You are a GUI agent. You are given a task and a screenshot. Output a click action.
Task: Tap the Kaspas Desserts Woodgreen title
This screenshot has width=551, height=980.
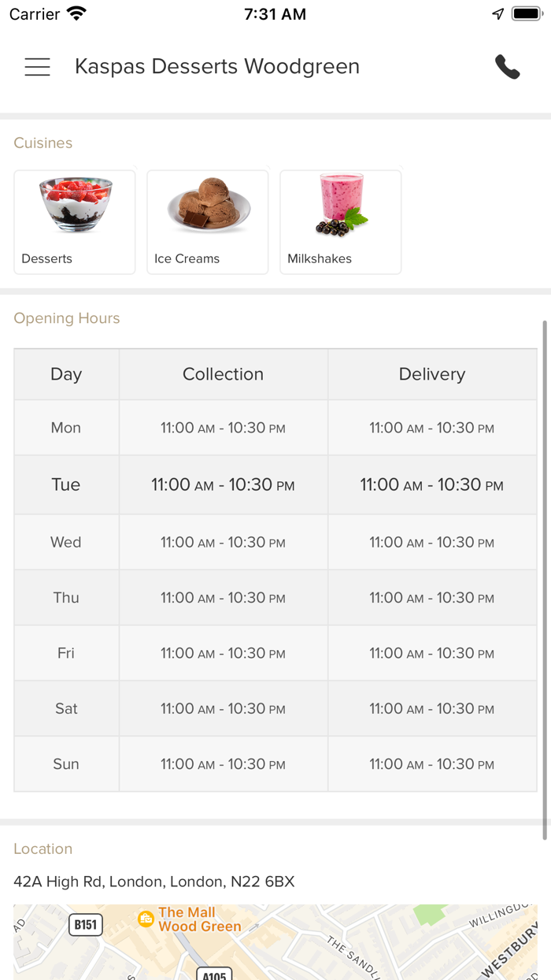coord(217,67)
